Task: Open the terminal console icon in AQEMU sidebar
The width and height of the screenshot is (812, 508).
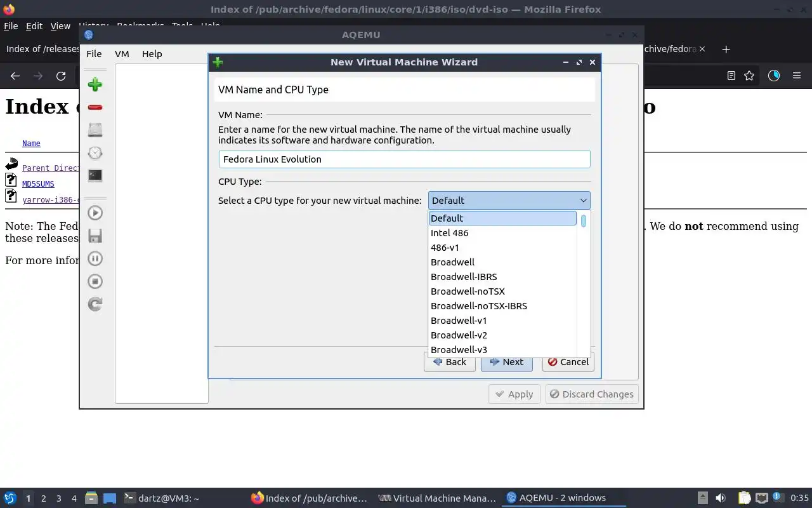Action: coord(95,176)
